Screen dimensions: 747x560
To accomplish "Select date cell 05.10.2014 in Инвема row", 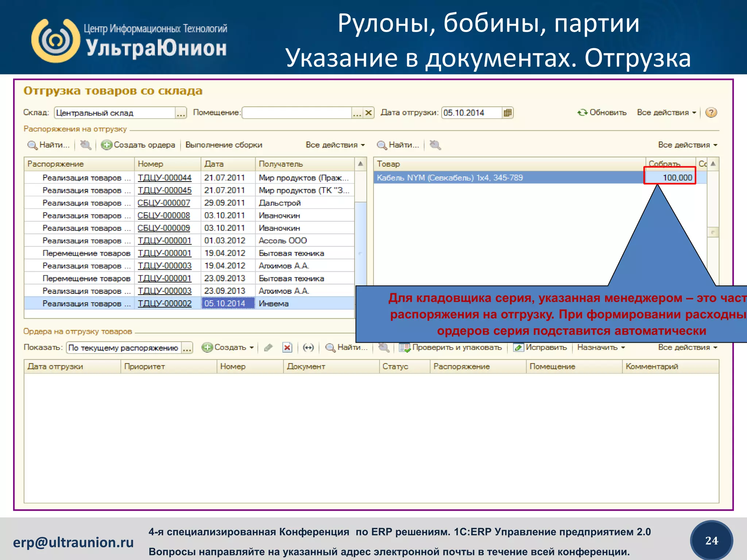I will point(228,304).
